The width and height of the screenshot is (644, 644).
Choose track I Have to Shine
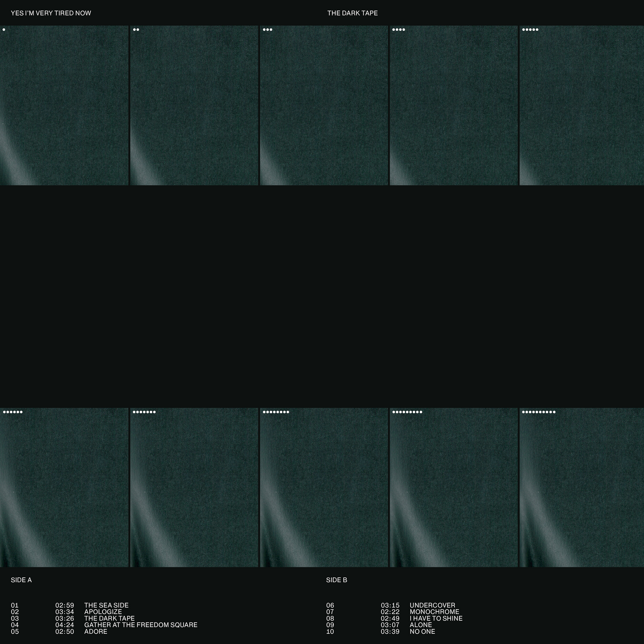(x=436, y=619)
